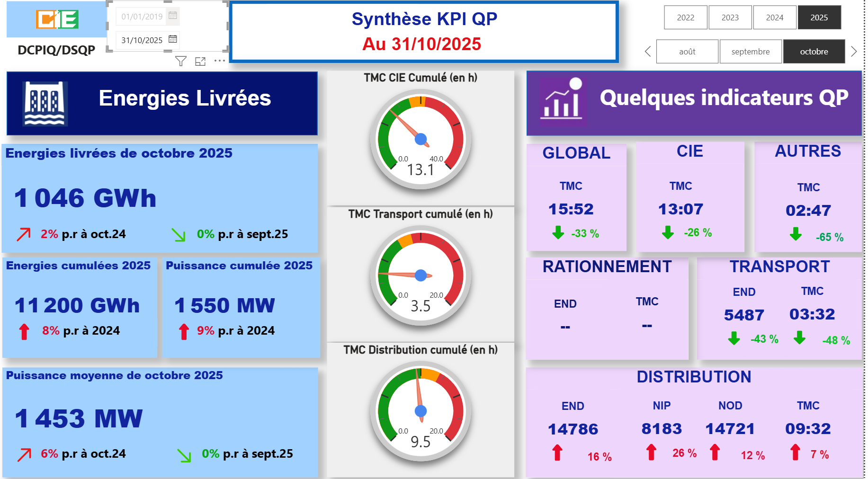Select year 2023 in the slicer
Screen dimensions: 868x479
pyautogui.click(x=730, y=18)
